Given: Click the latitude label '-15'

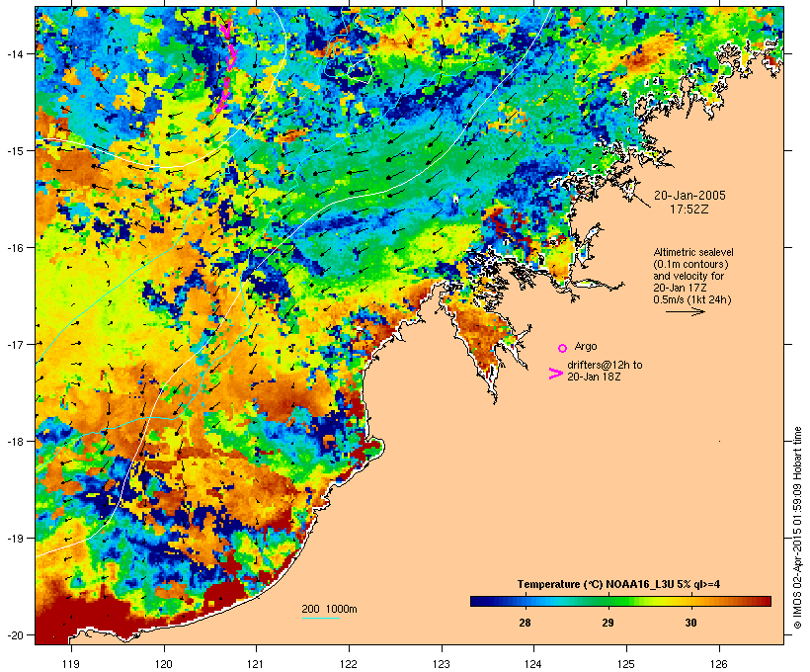Looking at the screenshot, I should point(14,150).
